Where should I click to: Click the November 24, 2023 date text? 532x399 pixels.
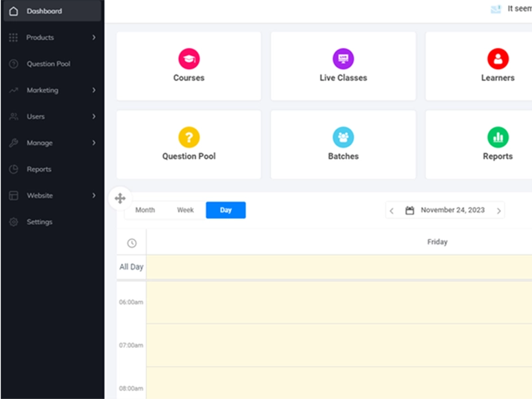tap(453, 210)
